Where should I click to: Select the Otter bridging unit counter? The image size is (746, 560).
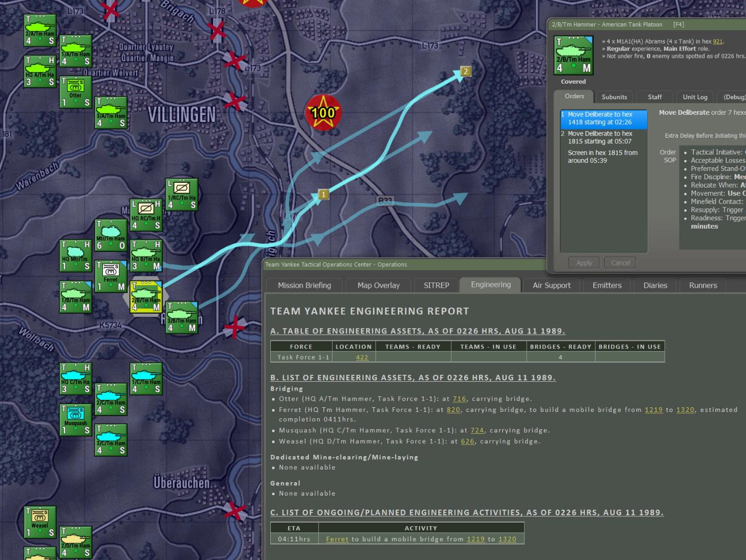pos(76,92)
